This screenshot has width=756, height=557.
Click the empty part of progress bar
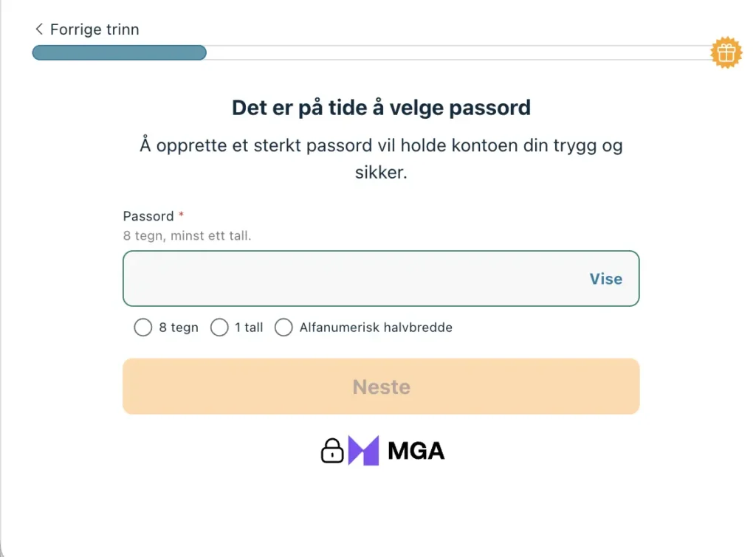[x=458, y=53]
